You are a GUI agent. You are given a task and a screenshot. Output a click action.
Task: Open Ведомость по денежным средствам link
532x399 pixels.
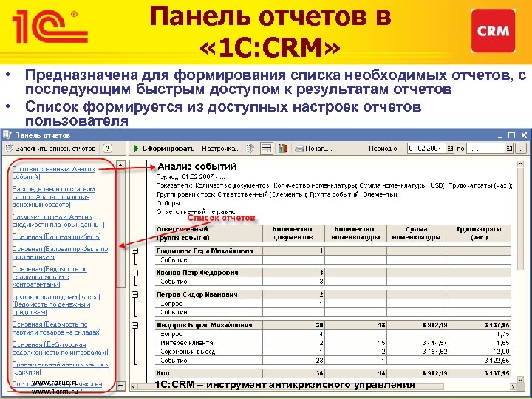(x=56, y=304)
